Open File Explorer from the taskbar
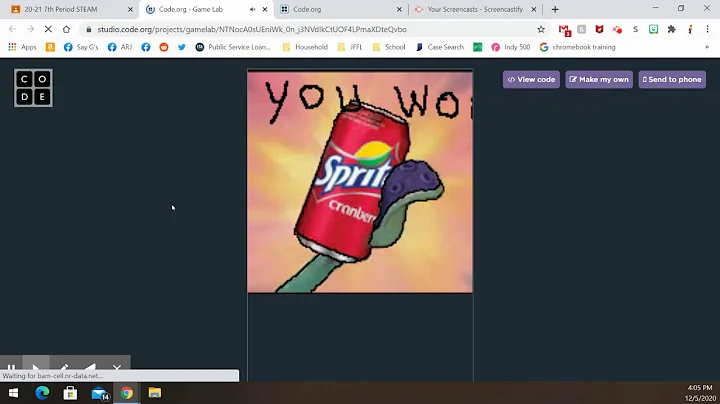This screenshot has height=404, width=720. [155, 393]
